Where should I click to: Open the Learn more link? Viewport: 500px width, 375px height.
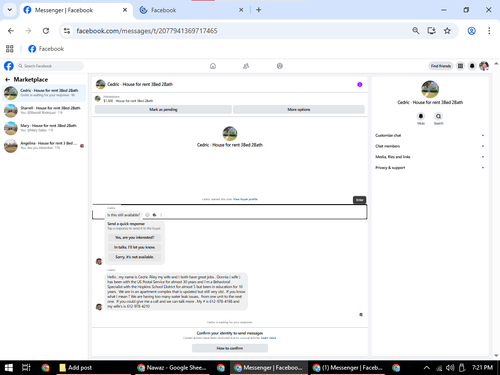click(x=268, y=338)
